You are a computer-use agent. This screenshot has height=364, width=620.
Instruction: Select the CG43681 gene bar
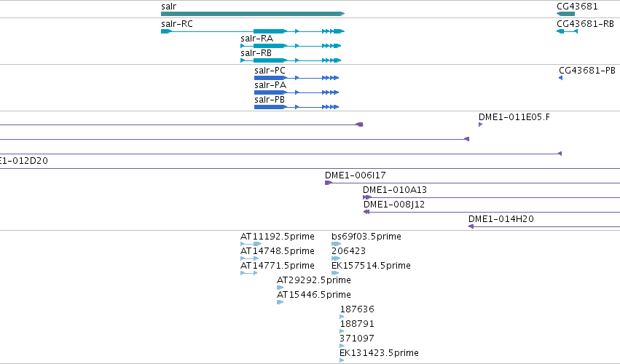point(565,14)
